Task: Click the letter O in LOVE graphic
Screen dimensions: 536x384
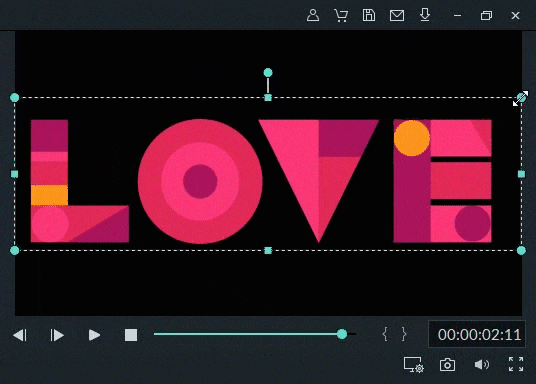Action: [x=200, y=181]
